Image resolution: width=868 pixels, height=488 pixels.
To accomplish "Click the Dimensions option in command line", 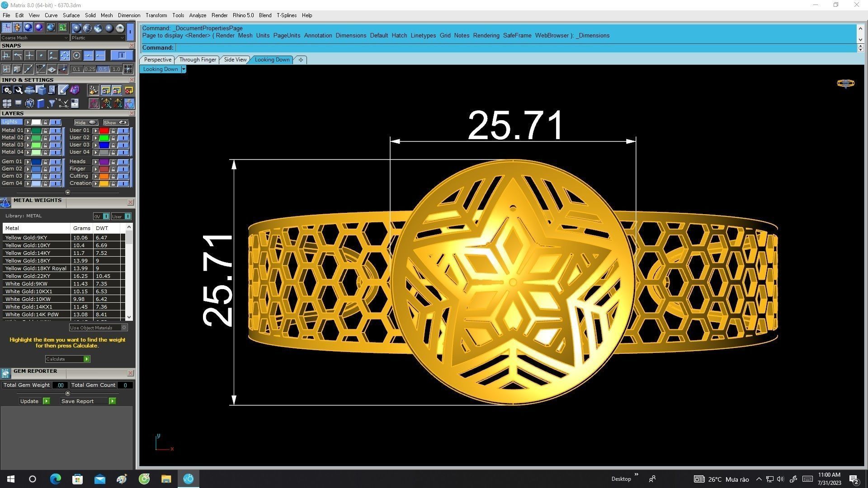I will tap(351, 35).
